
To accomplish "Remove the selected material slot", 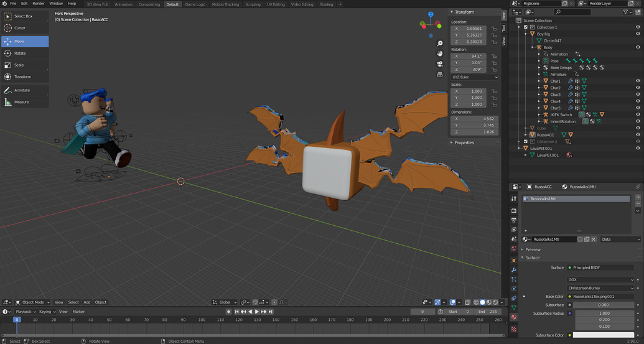I will tap(638, 203).
